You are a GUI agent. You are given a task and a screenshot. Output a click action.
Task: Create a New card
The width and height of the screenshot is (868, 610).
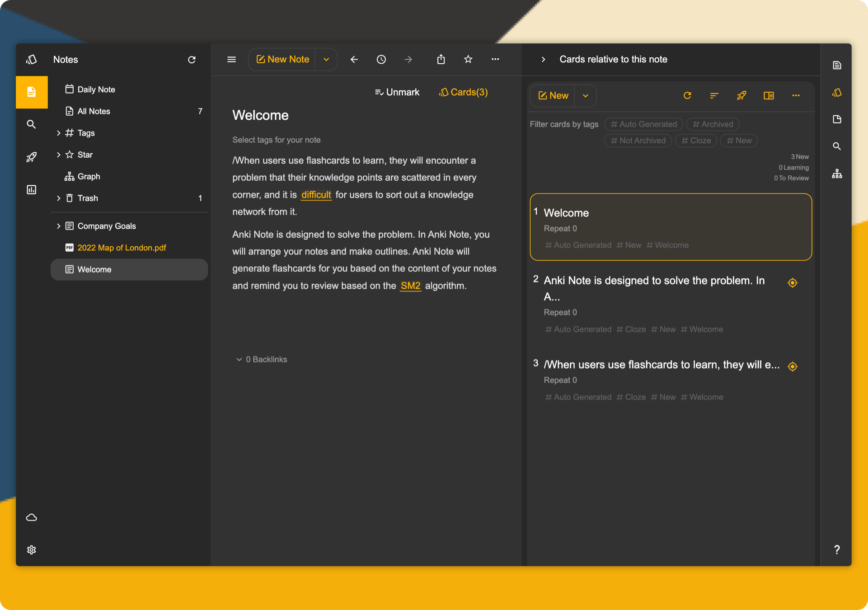553,95
